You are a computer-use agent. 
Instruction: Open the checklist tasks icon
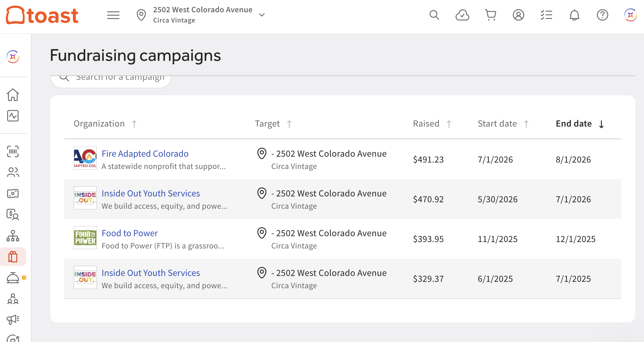[x=546, y=15]
